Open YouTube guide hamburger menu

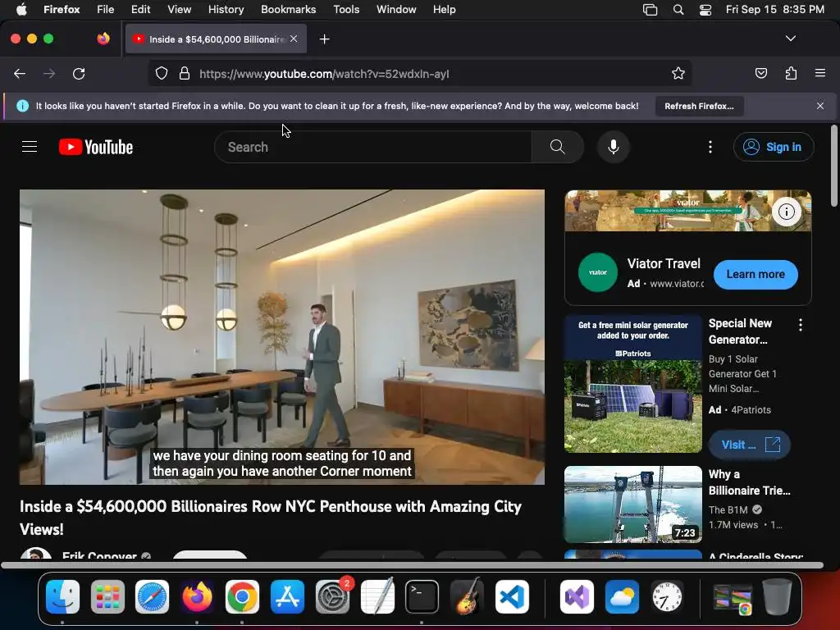[30, 147]
